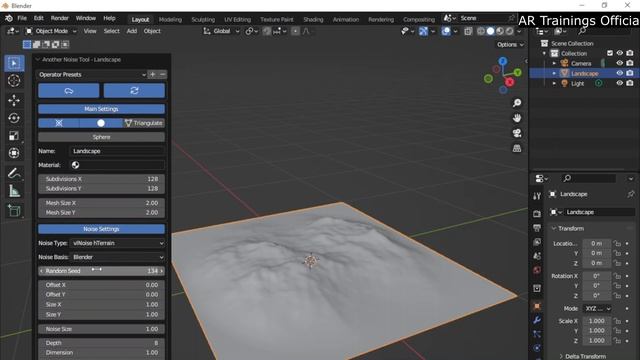640x360 pixels.
Task: Click the landscape generate button icon
Action: 69,91
